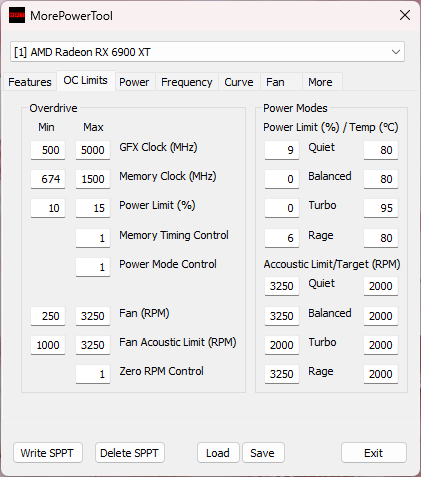Close the MorePowerTool window

pyautogui.click(x=405, y=15)
